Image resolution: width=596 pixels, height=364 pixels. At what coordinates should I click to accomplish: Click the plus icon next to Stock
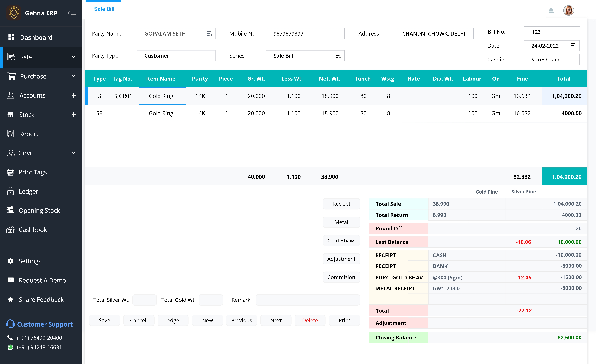pos(74,114)
